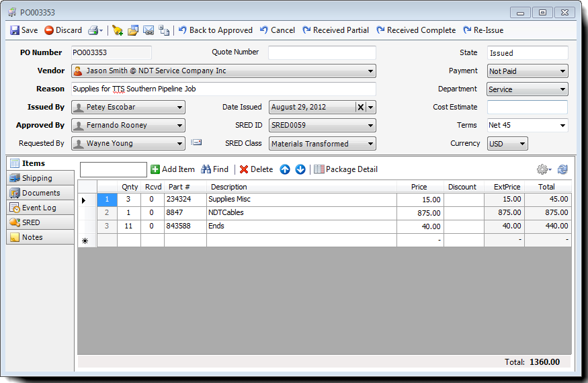Click the NDTCables description cell
The width and height of the screenshot is (588, 383).
(302, 213)
